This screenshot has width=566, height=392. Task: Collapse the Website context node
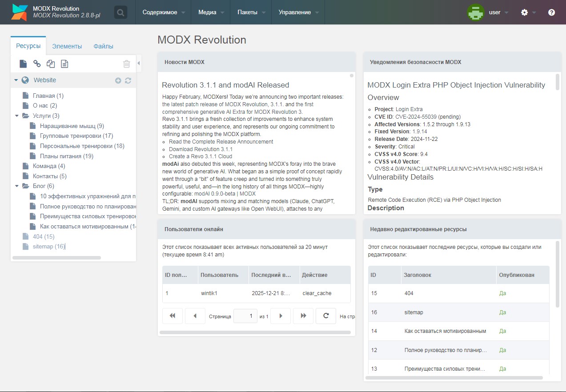[16, 80]
